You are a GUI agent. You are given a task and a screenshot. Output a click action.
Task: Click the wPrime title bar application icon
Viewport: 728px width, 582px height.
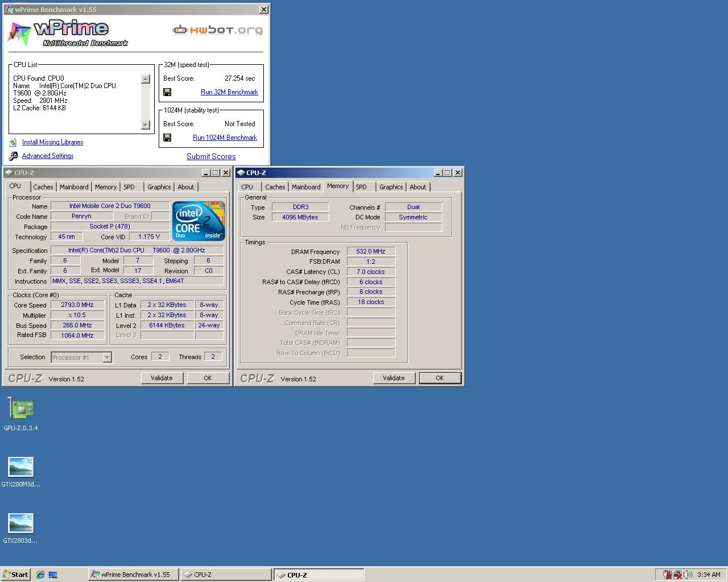pos(9,10)
